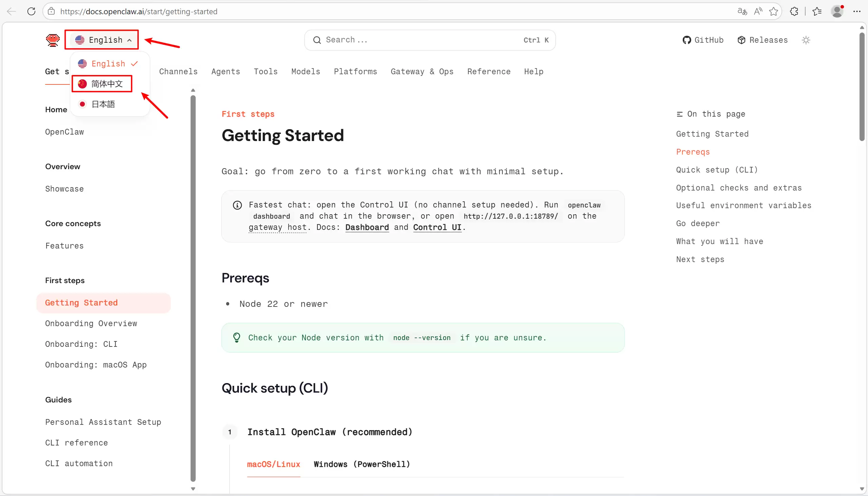868x496 pixels.
Task: Click the translate page icon
Action: point(742,11)
